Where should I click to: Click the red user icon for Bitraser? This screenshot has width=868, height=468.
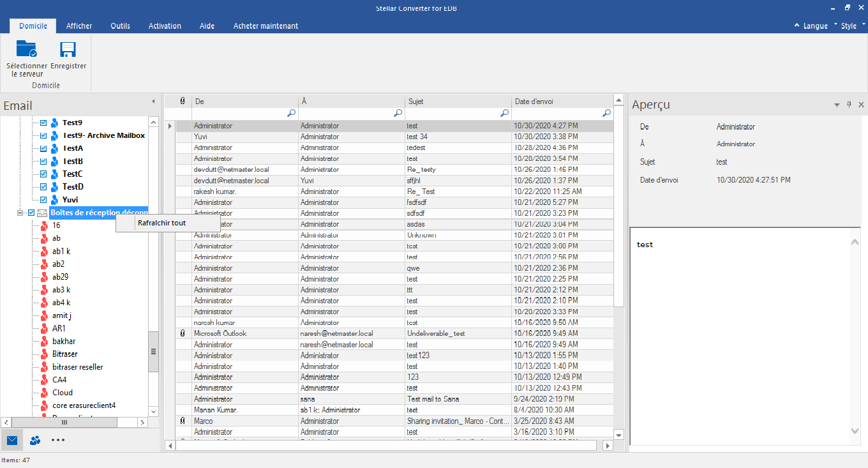(x=44, y=354)
